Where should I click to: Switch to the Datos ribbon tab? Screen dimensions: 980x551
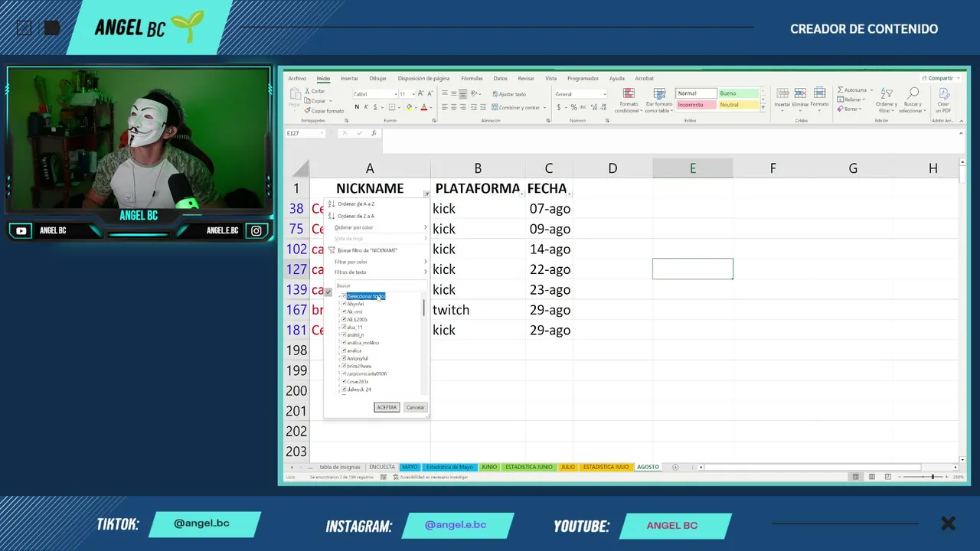pos(500,78)
